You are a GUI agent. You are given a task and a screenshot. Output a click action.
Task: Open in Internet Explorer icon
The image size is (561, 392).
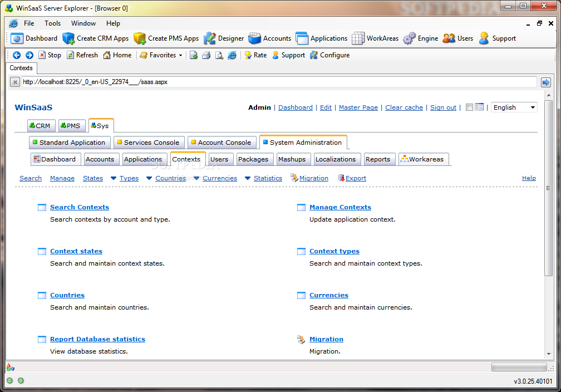pos(232,55)
